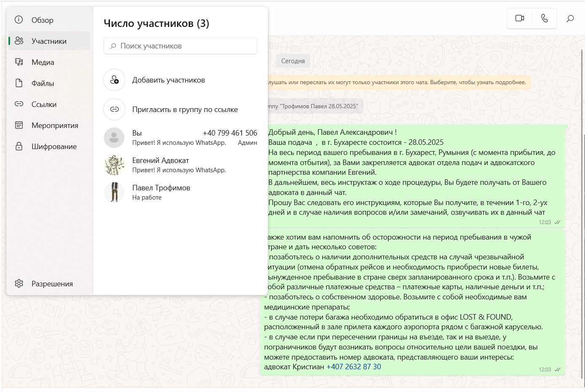Select the Участники tab
This screenshot has height=392, width=585.
click(x=49, y=41)
